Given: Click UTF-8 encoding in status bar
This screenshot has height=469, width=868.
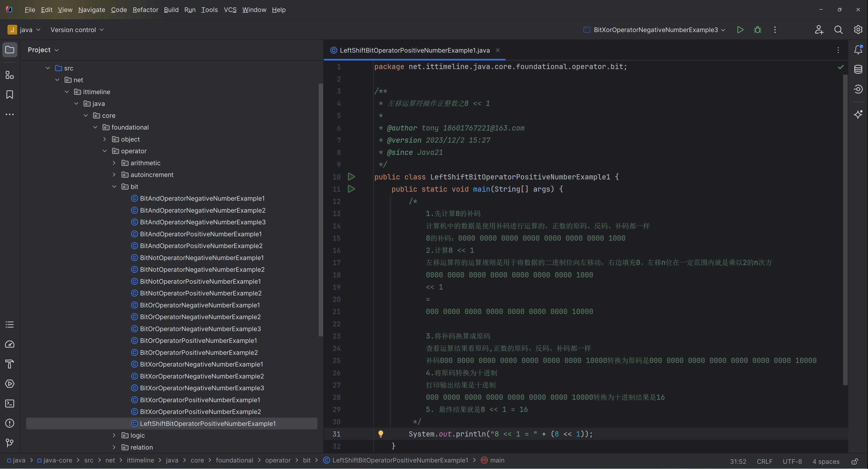Looking at the screenshot, I should (x=792, y=461).
